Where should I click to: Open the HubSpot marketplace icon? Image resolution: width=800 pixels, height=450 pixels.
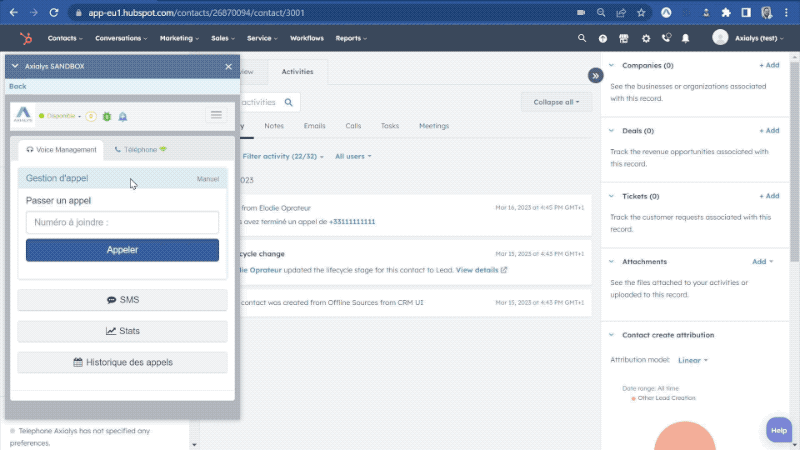[623, 39]
